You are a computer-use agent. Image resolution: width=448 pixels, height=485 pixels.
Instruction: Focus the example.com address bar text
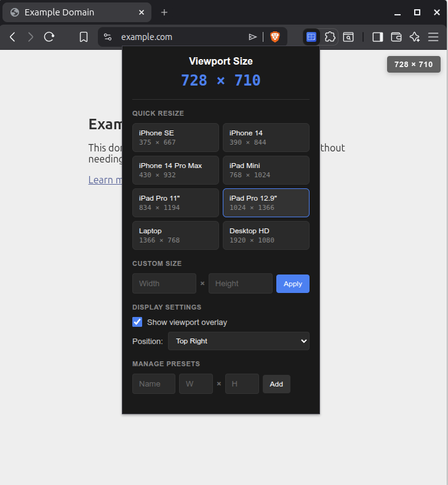pos(146,37)
